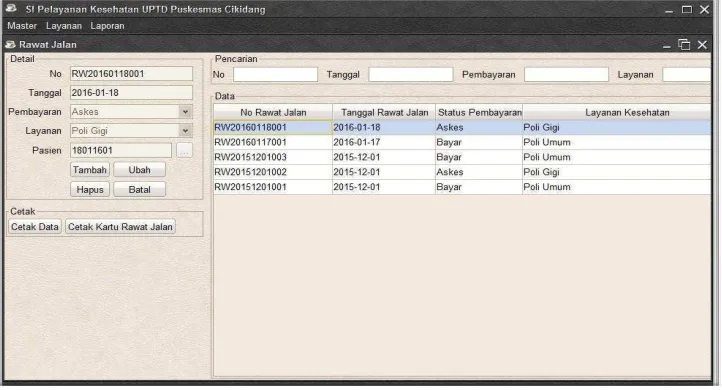722x390 pixels.
Task: Minimize the Rawat Jalan inner window
Action: 667,45
